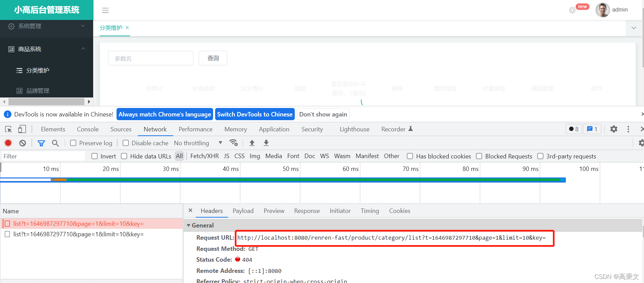
Task: Open the network search magnifier
Action: coord(55,143)
